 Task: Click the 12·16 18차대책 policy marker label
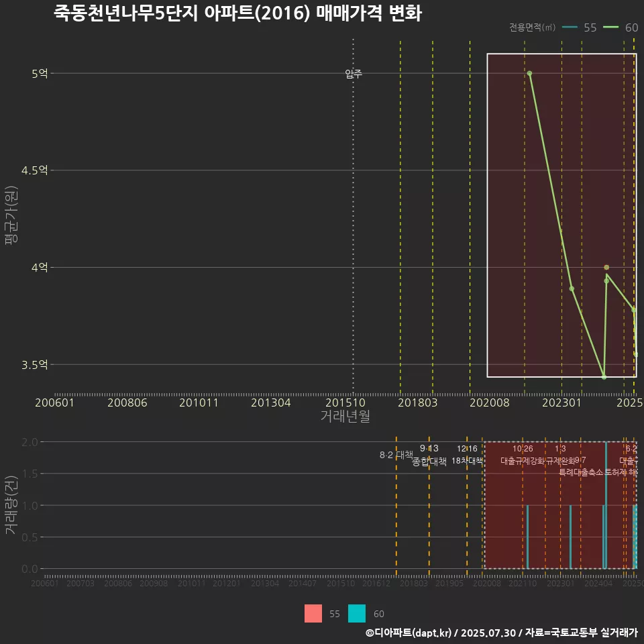467,455
